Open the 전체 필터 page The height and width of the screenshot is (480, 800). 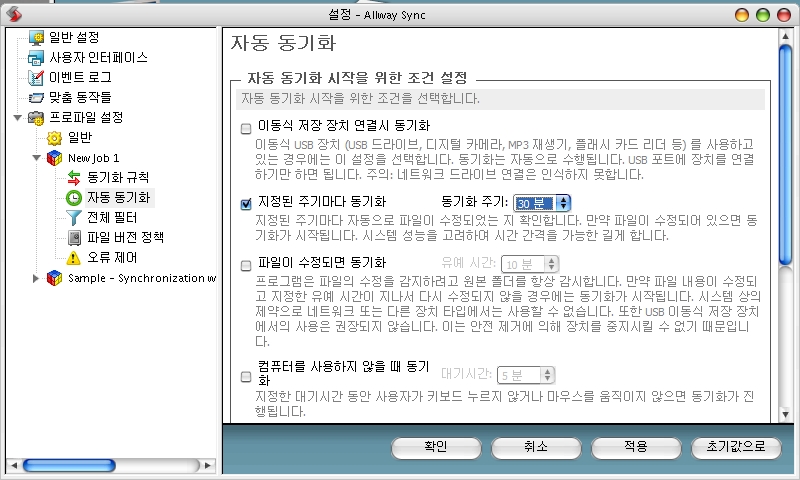tap(112, 217)
